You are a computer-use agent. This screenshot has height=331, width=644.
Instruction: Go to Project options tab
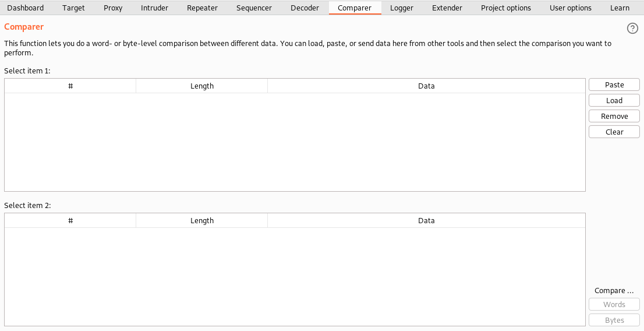pos(505,8)
